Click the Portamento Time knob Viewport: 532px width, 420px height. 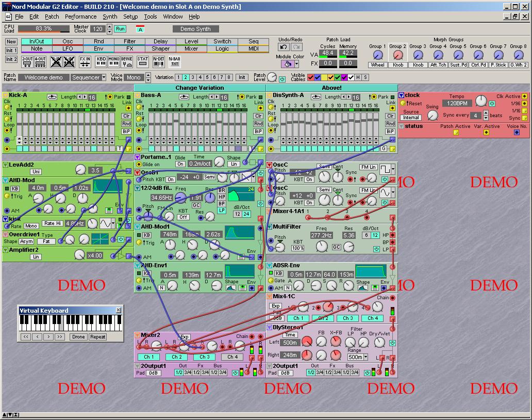point(219,162)
